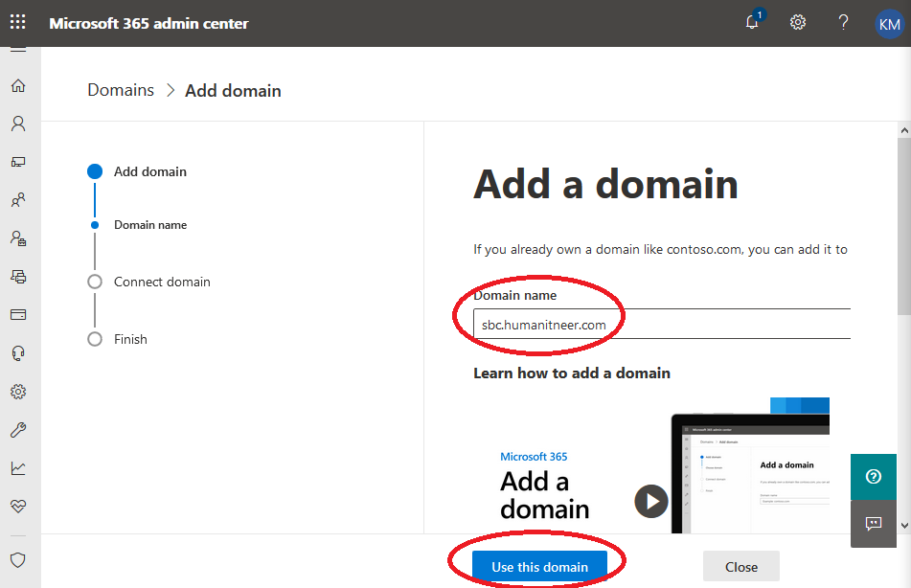Click the scroll down arrow
The width and height of the screenshot is (911, 588).
(x=904, y=525)
